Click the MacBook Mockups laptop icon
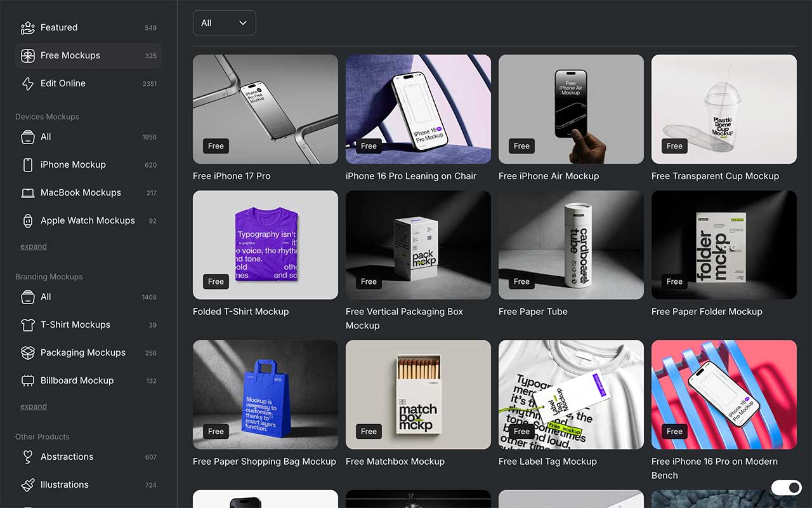Screen dimensions: 812x508 (x=27, y=192)
